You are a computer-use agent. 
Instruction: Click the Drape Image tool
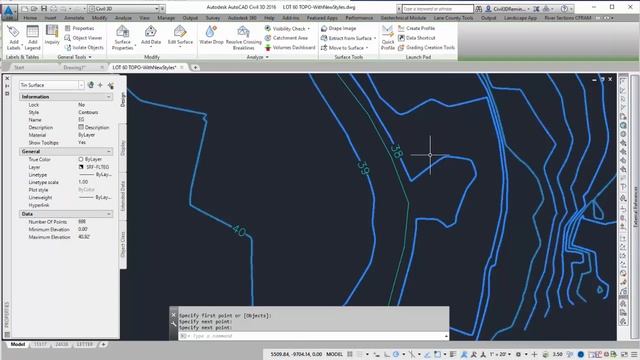point(338,28)
